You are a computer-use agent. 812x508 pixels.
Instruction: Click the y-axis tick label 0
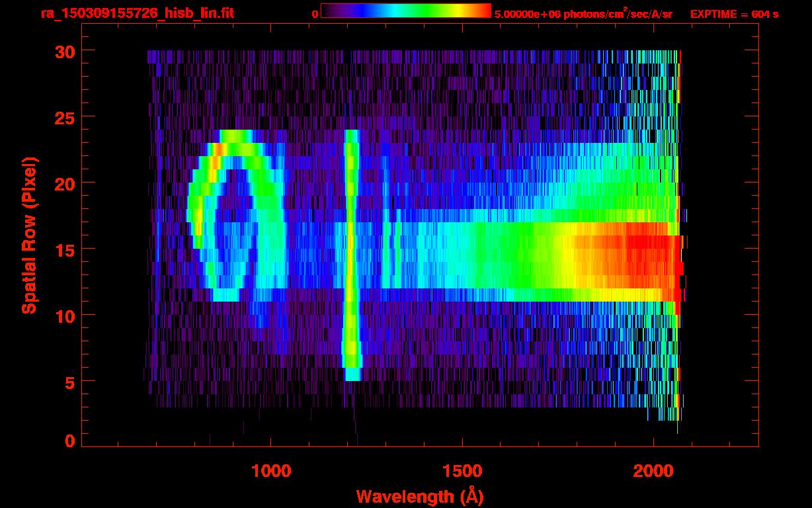pos(69,441)
